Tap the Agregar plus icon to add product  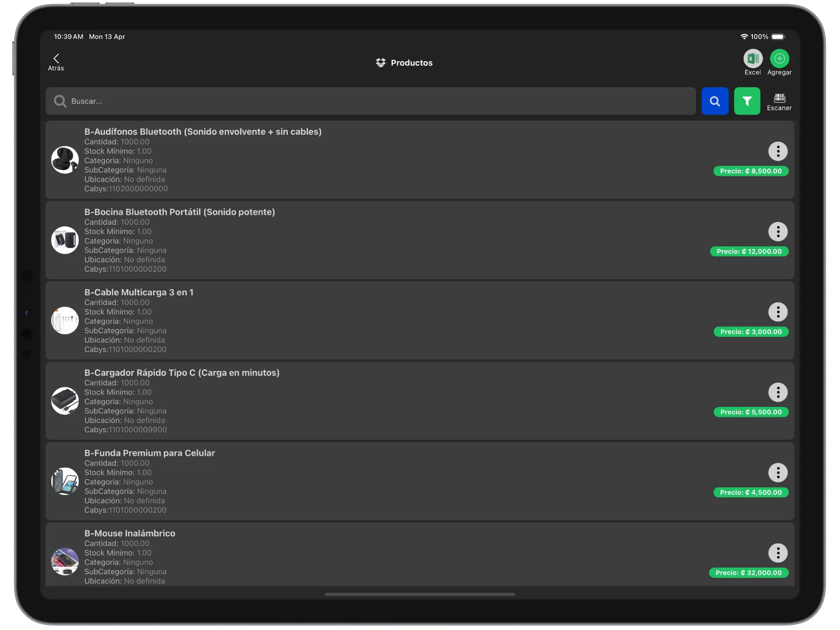[x=780, y=58]
